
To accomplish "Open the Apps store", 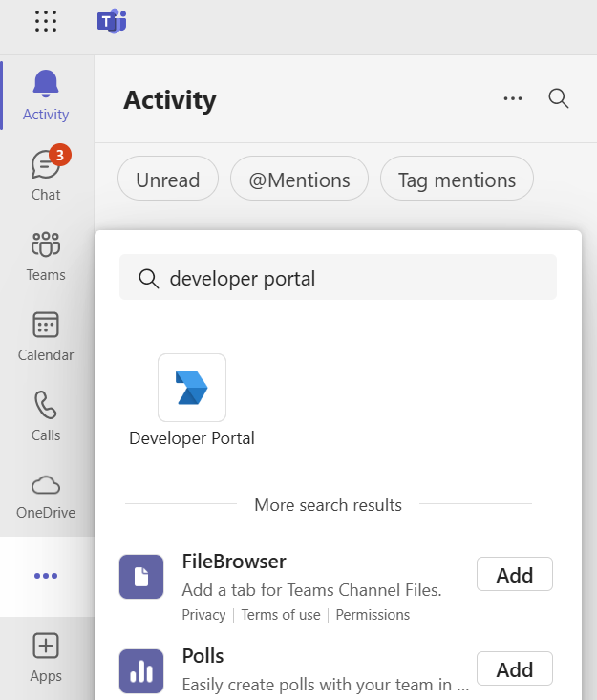I will 46,658.
